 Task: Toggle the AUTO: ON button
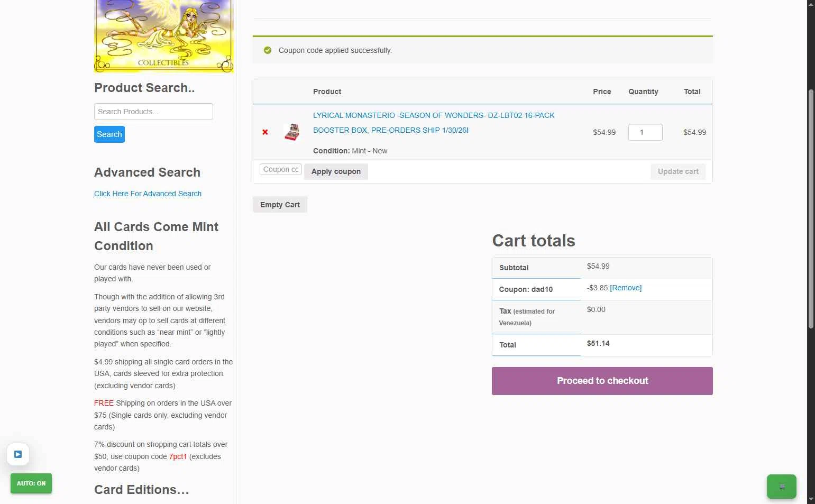(31, 483)
